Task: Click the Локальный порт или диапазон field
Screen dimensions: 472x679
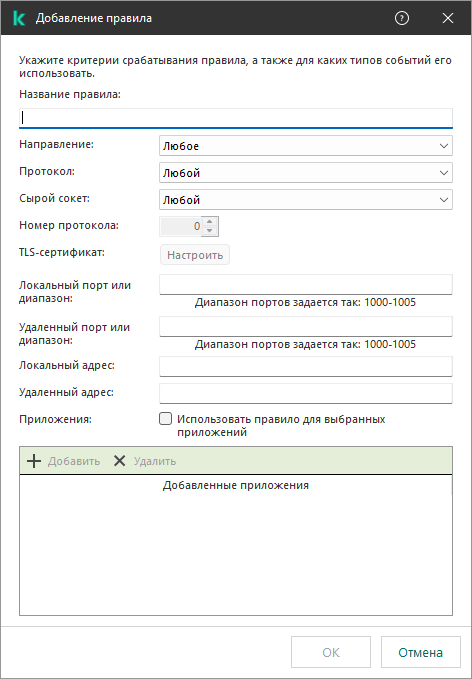Action: (306, 284)
